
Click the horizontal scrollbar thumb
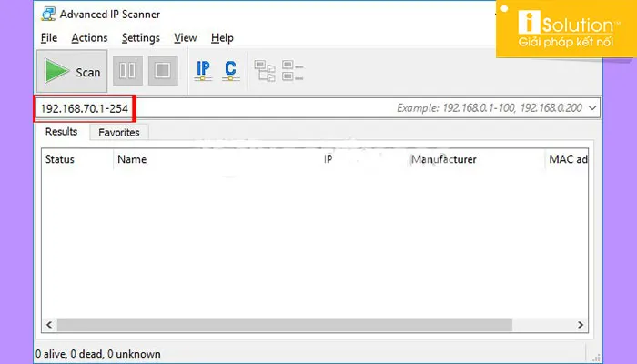[x=284, y=325]
